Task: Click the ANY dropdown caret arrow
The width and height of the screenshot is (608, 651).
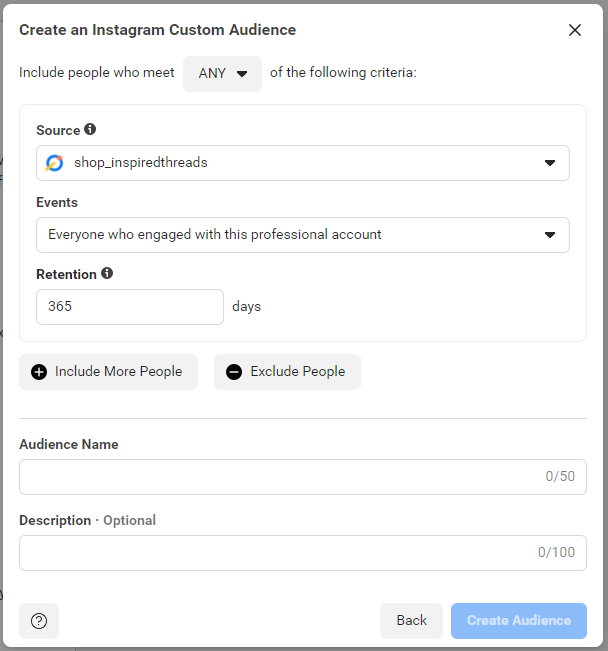Action: point(242,74)
